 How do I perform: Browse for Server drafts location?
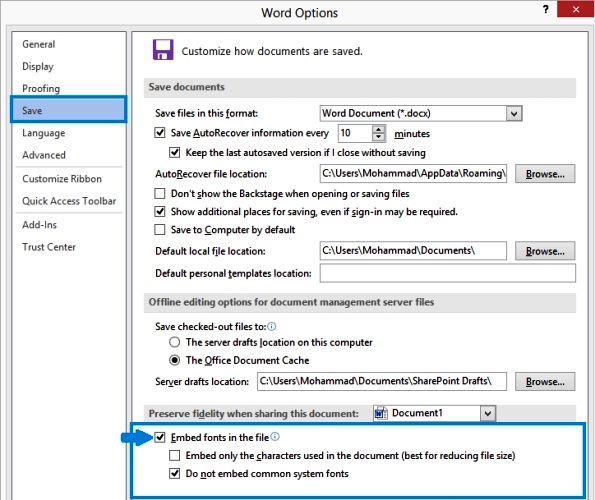tap(545, 382)
